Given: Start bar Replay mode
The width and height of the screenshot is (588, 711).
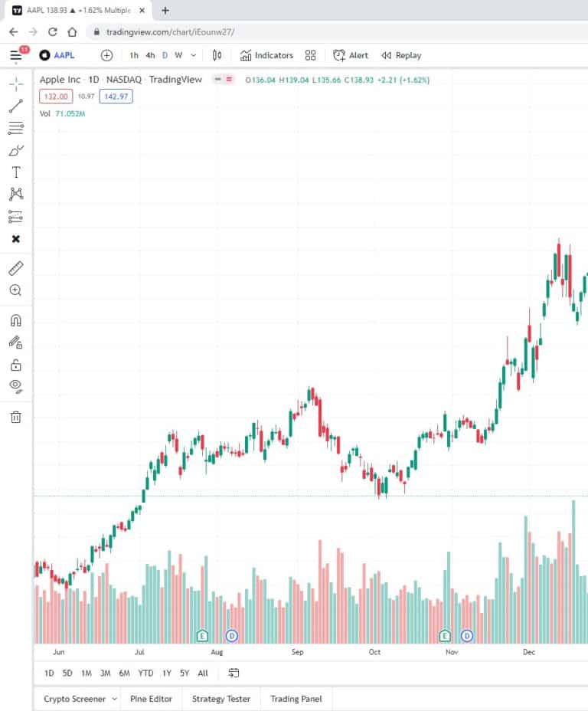Looking at the screenshot, I should [x=400, y=55].
